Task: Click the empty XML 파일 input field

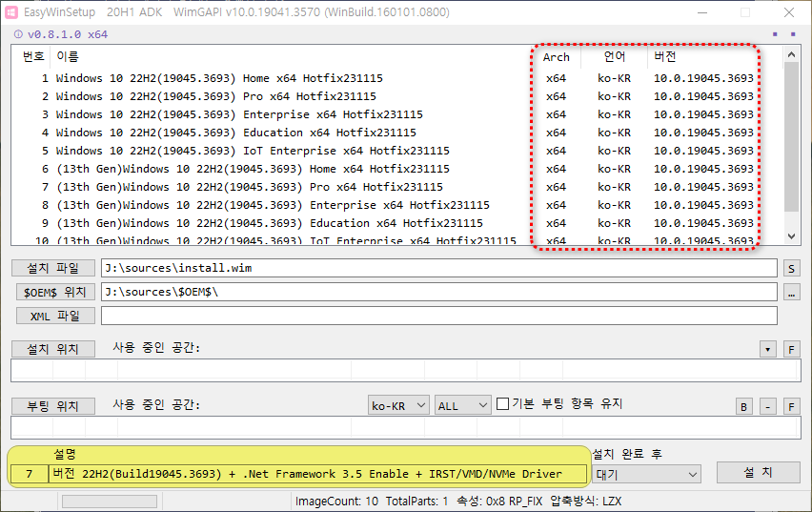Action: tap(439, 316)
